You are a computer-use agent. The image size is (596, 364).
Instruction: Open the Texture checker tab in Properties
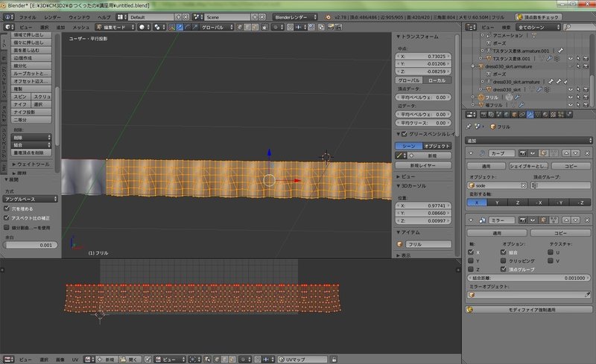[553, 115]
